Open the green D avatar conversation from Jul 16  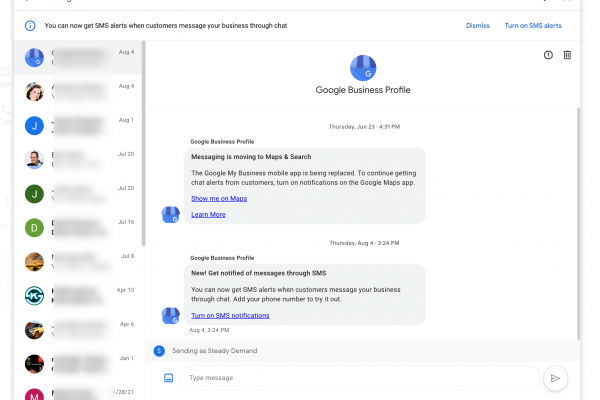coord(34,227)
